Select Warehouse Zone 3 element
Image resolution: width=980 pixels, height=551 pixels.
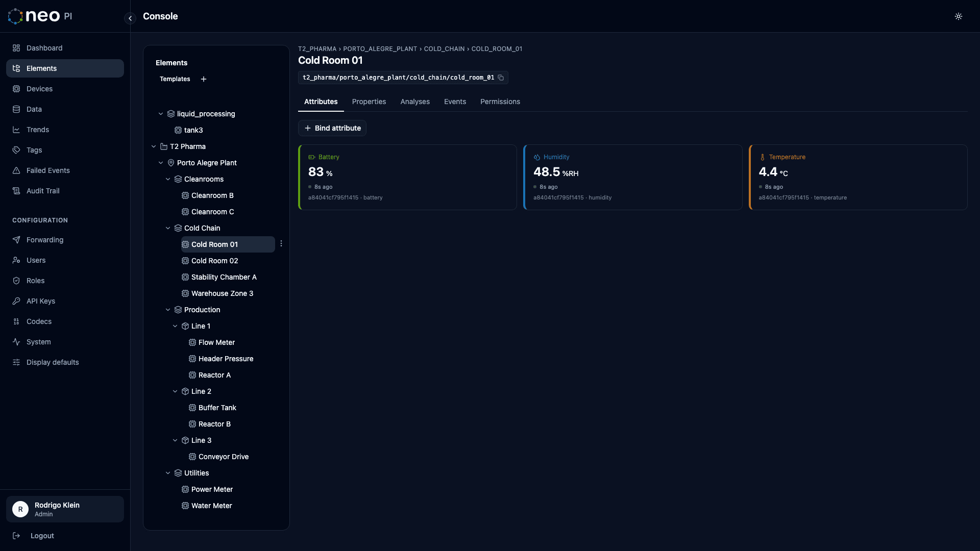tap(222, 293)
